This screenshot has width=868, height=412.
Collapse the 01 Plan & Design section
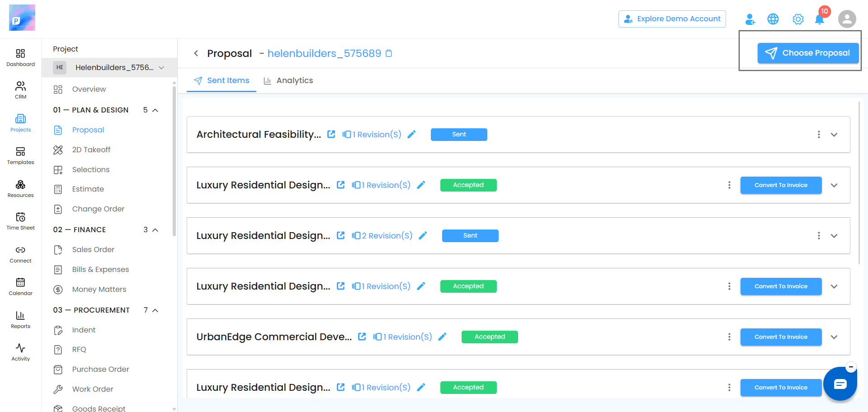tap(155, 110)
